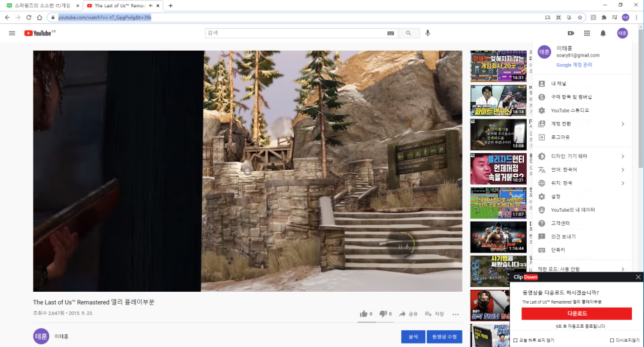This screenshot has height=347, width=644.
Task: Expand 언어: 한국어 submenu
Action: pos(581,170)
